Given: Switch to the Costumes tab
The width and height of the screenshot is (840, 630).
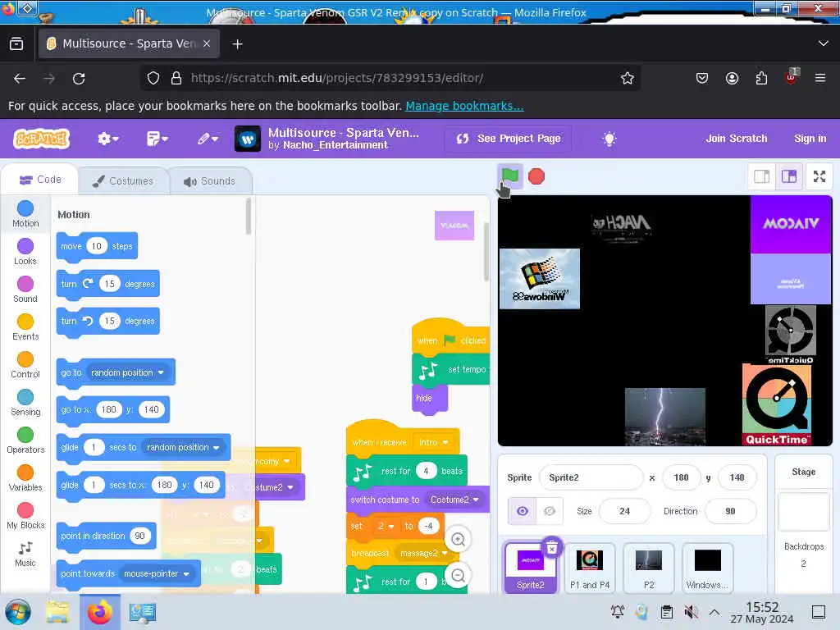Looking at the screenshot, I should coord(123,181).
